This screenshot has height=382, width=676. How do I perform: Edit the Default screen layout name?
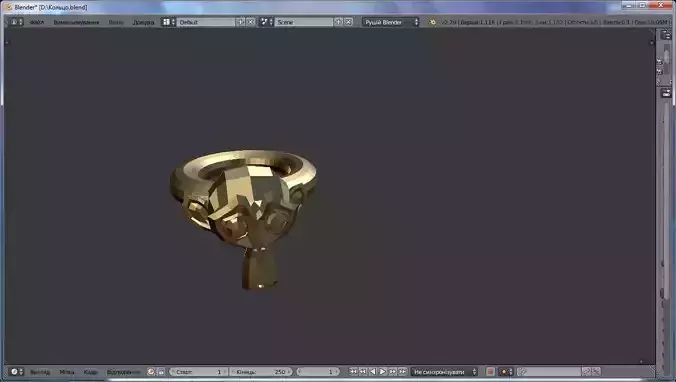(x=206, y=22)
